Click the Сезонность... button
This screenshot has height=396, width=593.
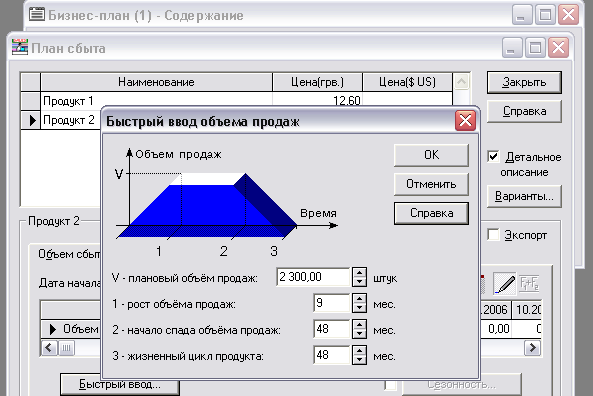click(x=462, y=385)
